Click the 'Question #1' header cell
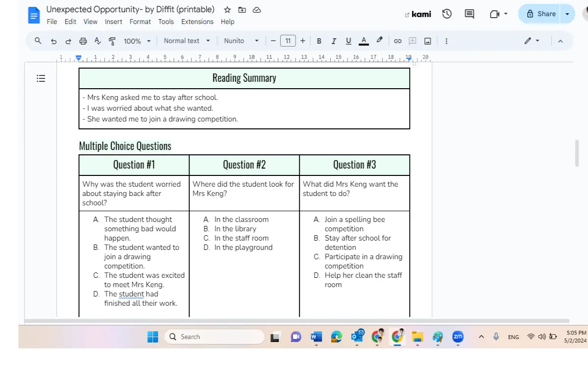Viewport: 588px width, 392px height. click(134, 165)
